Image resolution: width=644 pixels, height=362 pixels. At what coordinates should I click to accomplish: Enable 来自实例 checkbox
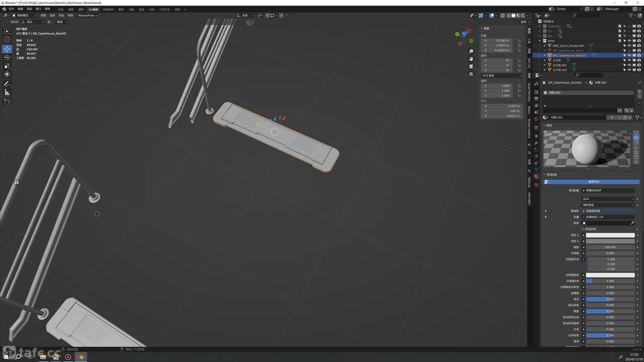[583, 229]
